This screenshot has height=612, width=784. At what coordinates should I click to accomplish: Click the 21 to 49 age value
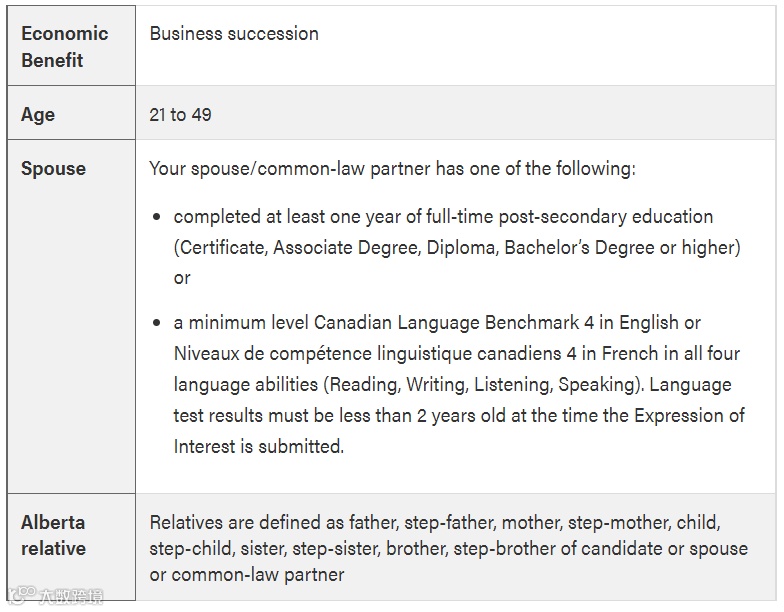click(180, 114)
